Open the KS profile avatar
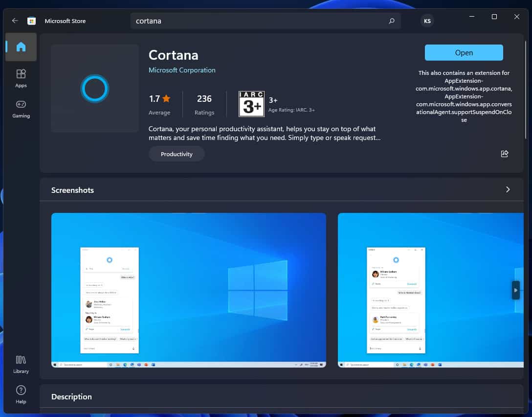 tap(427, 21)
